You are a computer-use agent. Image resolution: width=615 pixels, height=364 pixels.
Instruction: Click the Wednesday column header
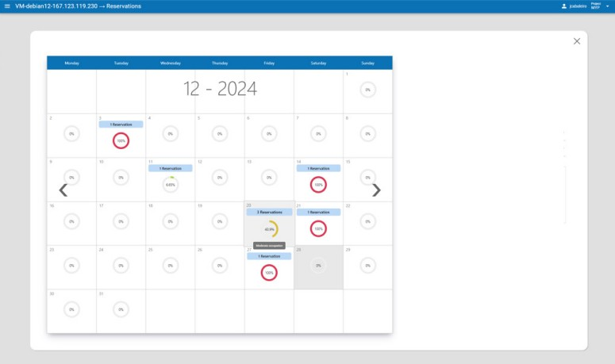point(170,63)
